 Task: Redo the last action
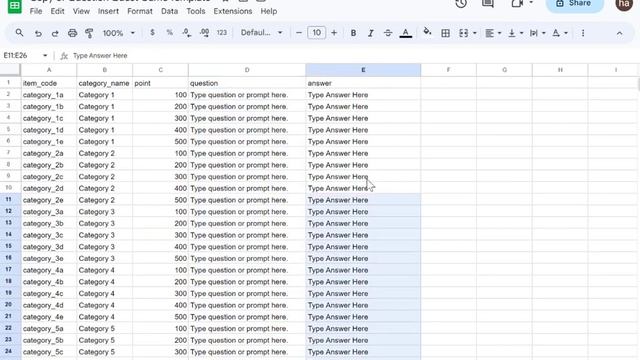click(55, 33)
